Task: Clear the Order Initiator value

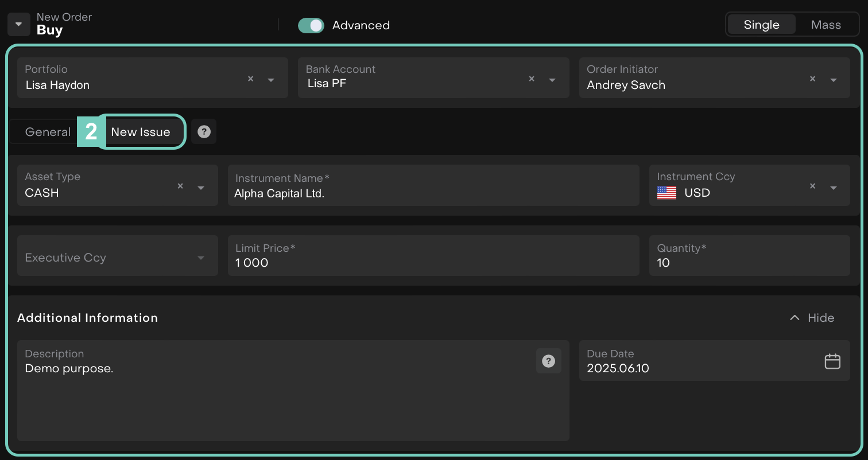Action: (x=812, y=79)
